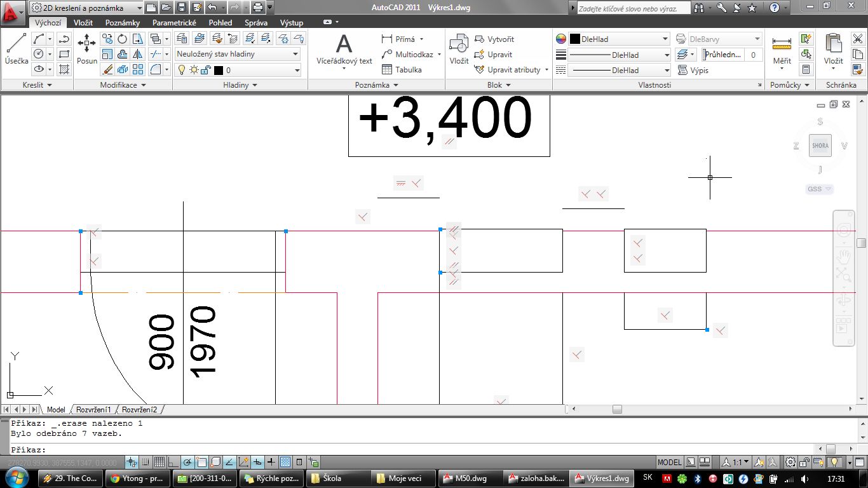Click the Mirror tool in Modifikace
868x488 pixels.
pos(138,54)
